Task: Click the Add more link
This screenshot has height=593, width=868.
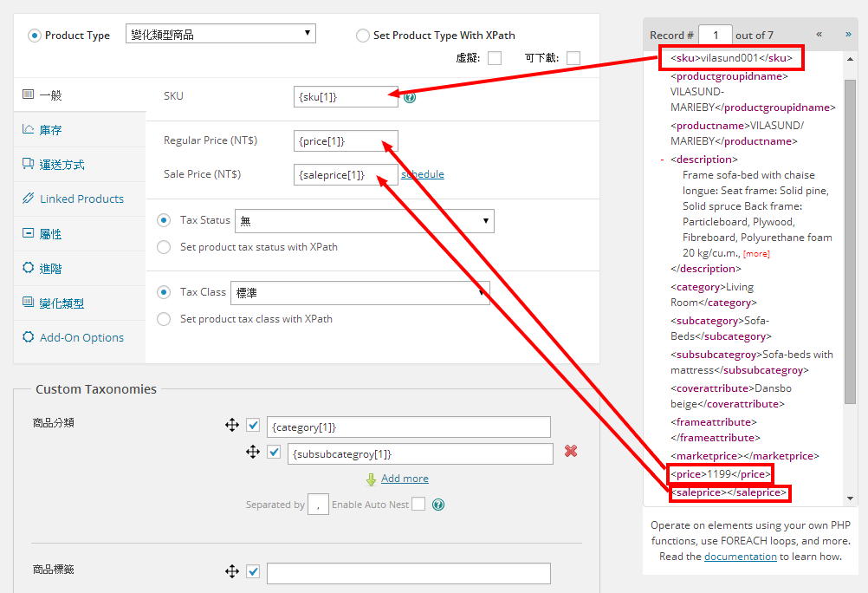Action: pos(405,479)
